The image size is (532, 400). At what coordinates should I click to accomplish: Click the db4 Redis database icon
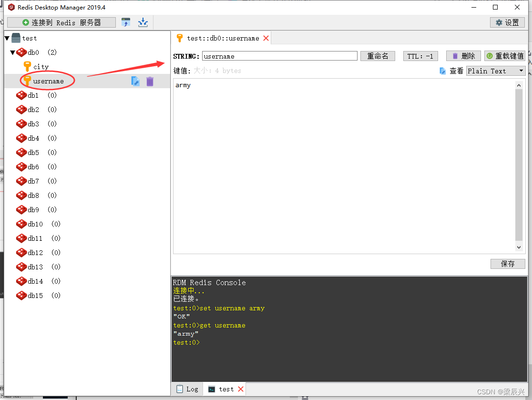pos(21,138)
